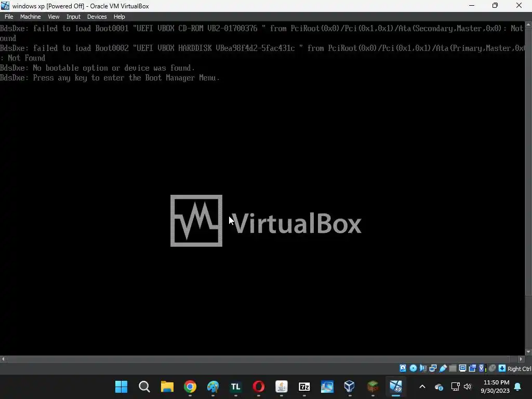The height and width of the screenshot is (399, 532).
Task: Open the Help menu
Action: tap(119, 17)
